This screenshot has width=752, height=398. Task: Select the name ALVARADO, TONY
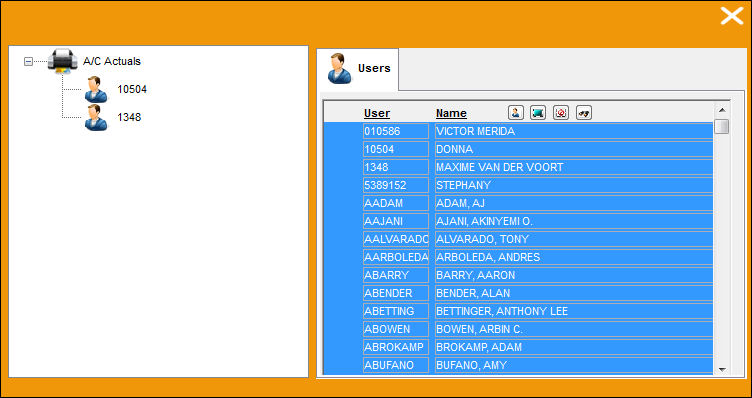(574, 239)
